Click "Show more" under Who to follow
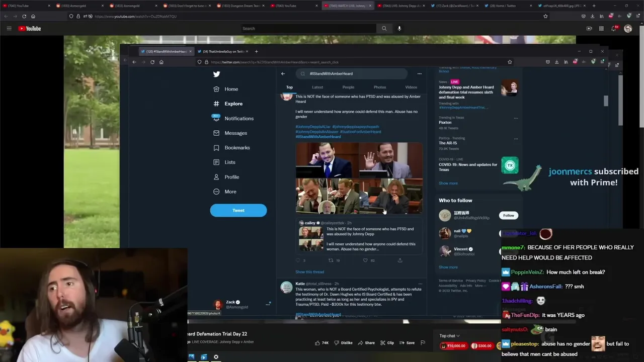 coord(448,267)
